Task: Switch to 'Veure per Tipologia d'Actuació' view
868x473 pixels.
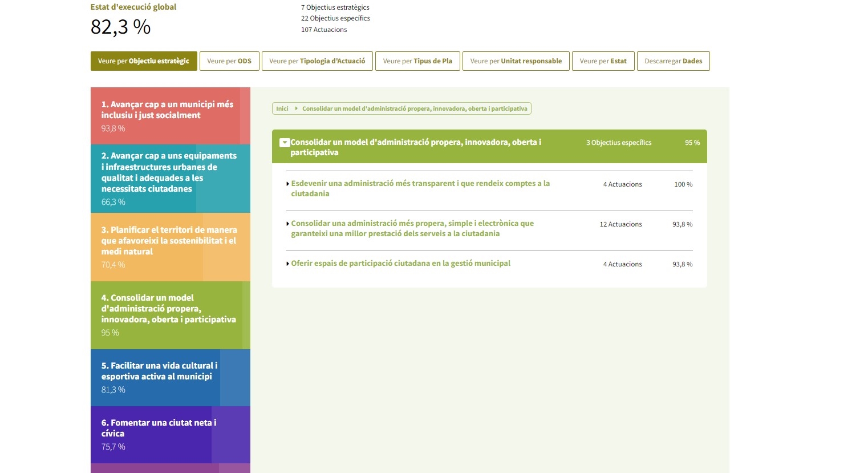Action: [x=317, y=61]
